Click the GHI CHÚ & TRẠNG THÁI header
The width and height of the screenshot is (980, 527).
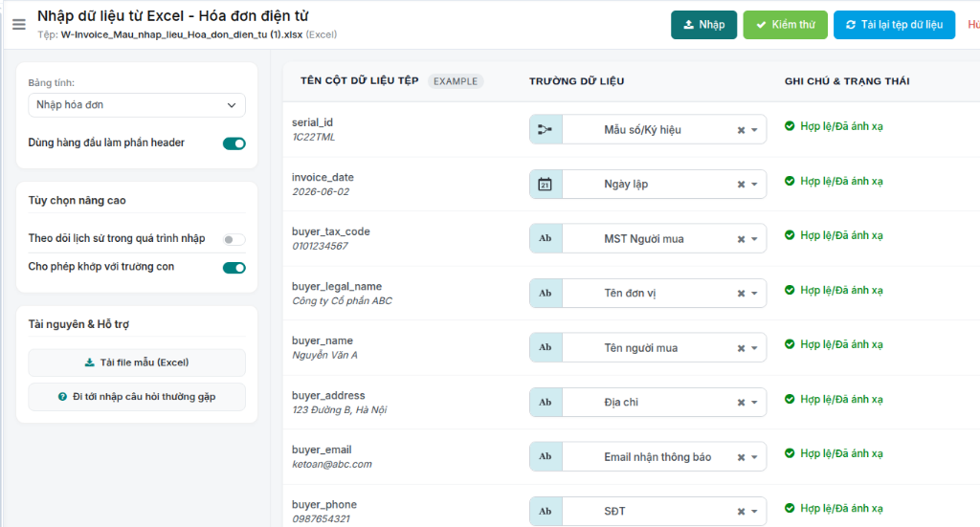click(847, 81)
